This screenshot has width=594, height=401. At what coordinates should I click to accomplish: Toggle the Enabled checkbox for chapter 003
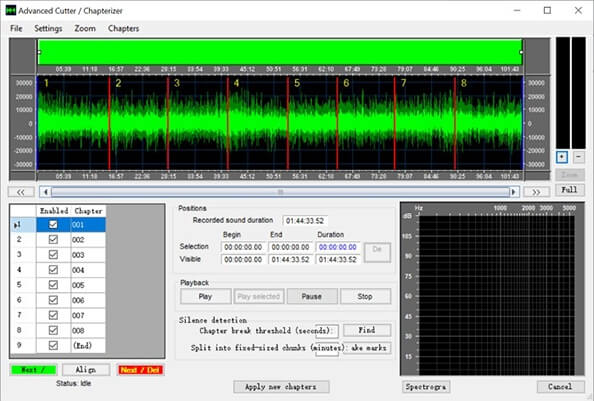(53, 255)
